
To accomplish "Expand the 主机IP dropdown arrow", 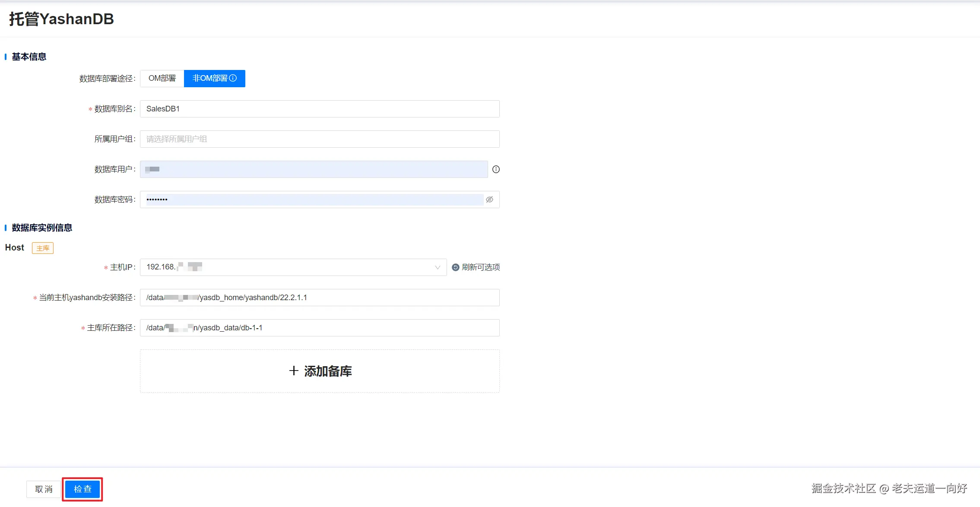I will click(x=437, y=267).
